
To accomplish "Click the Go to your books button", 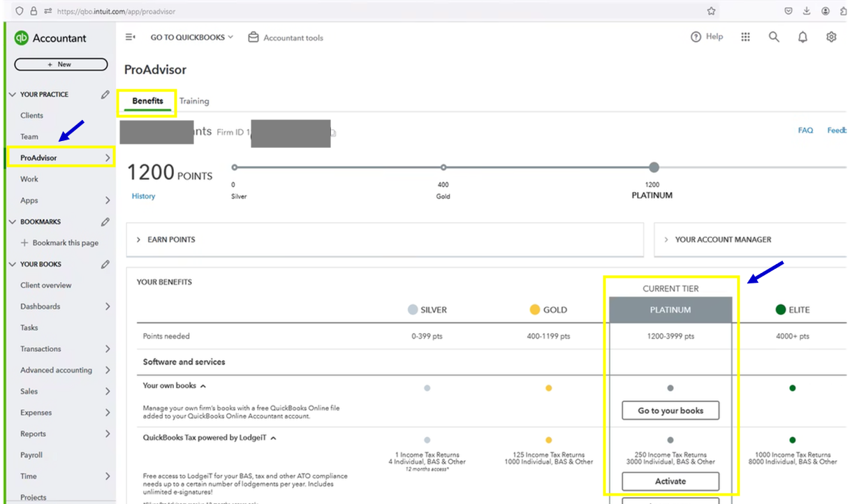I will 670,410.
